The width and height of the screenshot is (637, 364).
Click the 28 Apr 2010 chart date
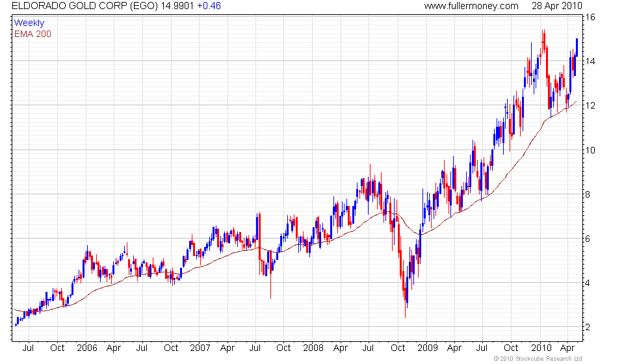[557, 6]
